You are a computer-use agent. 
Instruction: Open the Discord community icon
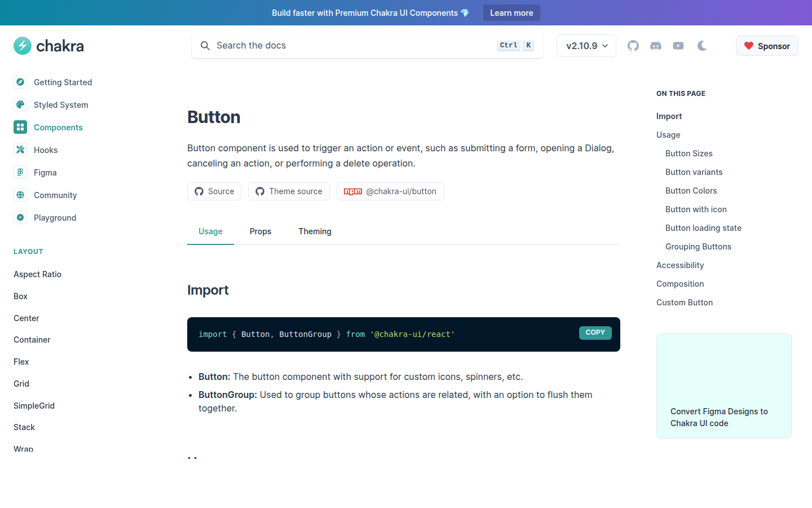(x=655, y=46)
